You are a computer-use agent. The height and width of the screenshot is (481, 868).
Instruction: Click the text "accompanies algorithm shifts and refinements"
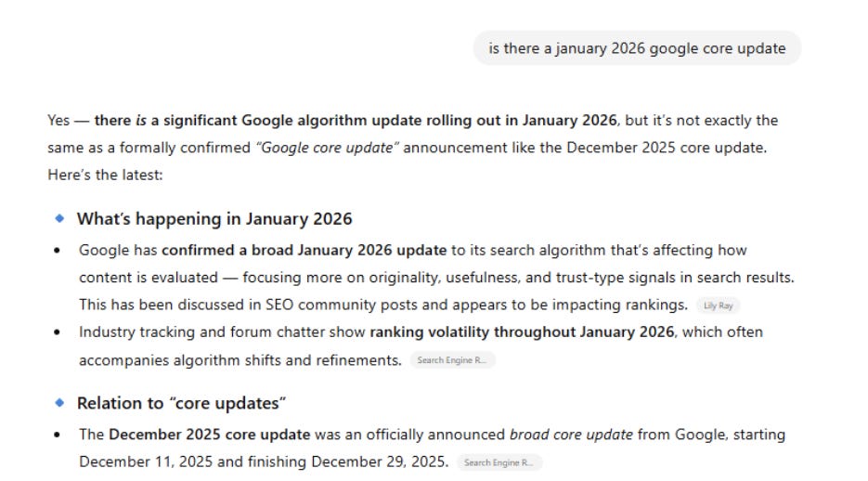click(x=240, y=360)
